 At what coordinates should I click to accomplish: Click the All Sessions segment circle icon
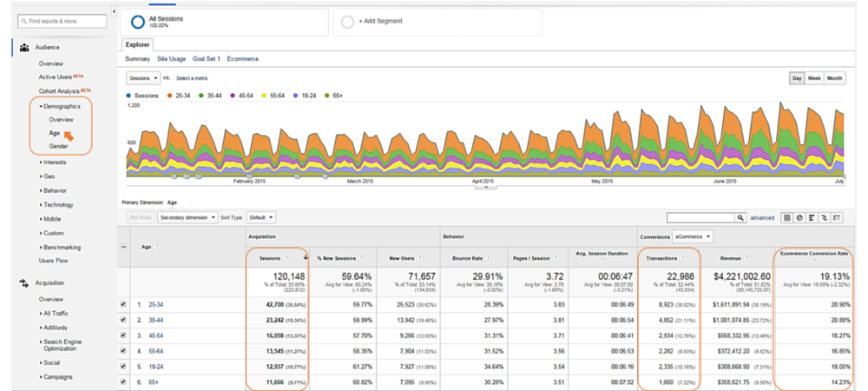(x=138, y=22)
